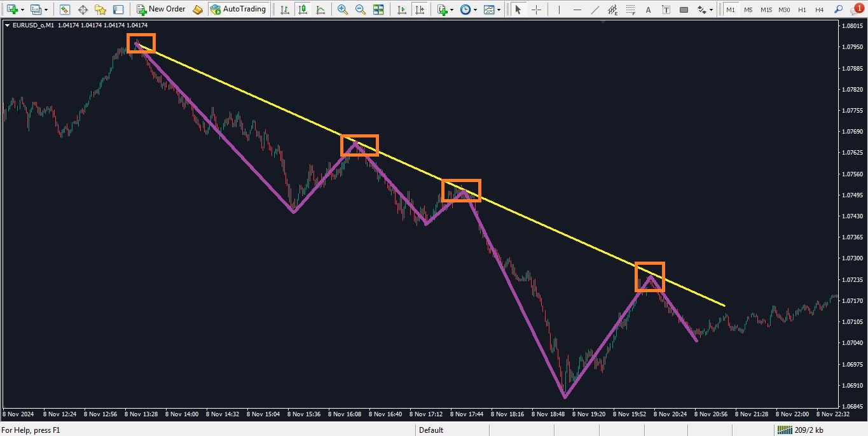The width and height of the screenshot is (868, 436).
Task: Switch chart to bar chart mode
Action: click(x=284, y=10)
